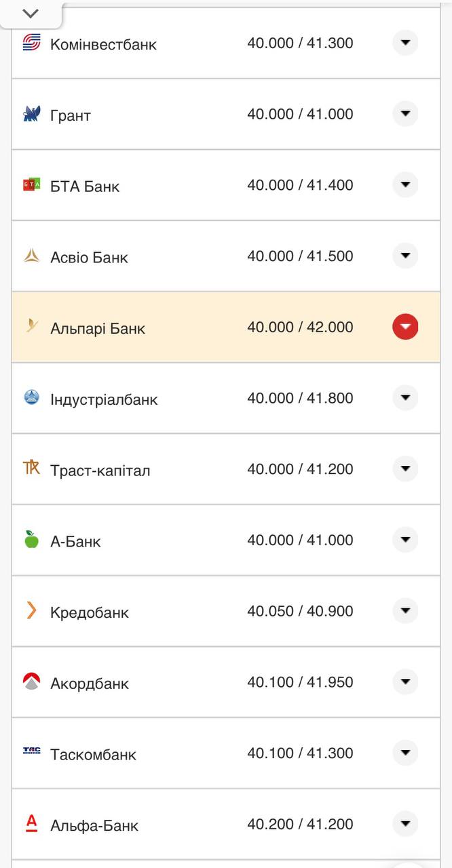Click the Індустріалбанк logo icon
Screen dimensions: 452x868
[31, 397]
